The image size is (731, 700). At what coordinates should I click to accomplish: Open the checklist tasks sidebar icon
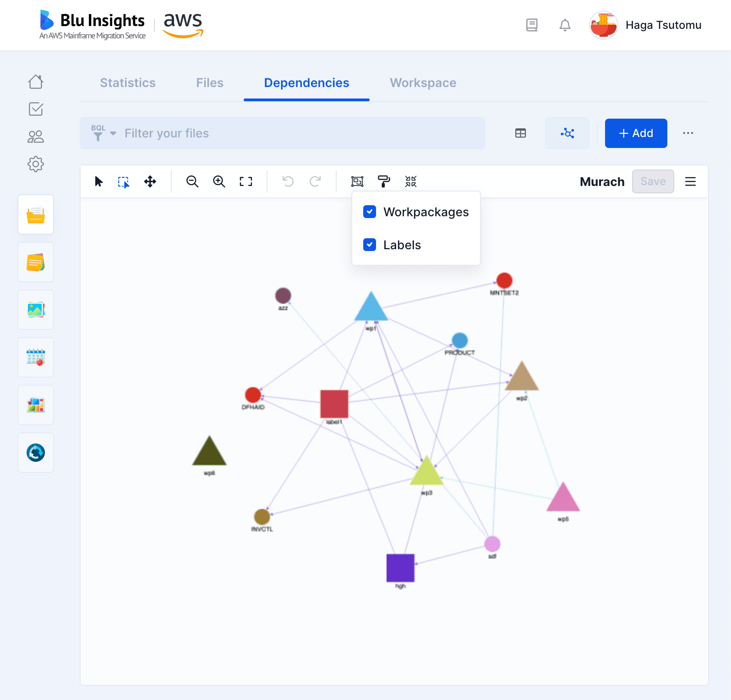coord(36,109)
